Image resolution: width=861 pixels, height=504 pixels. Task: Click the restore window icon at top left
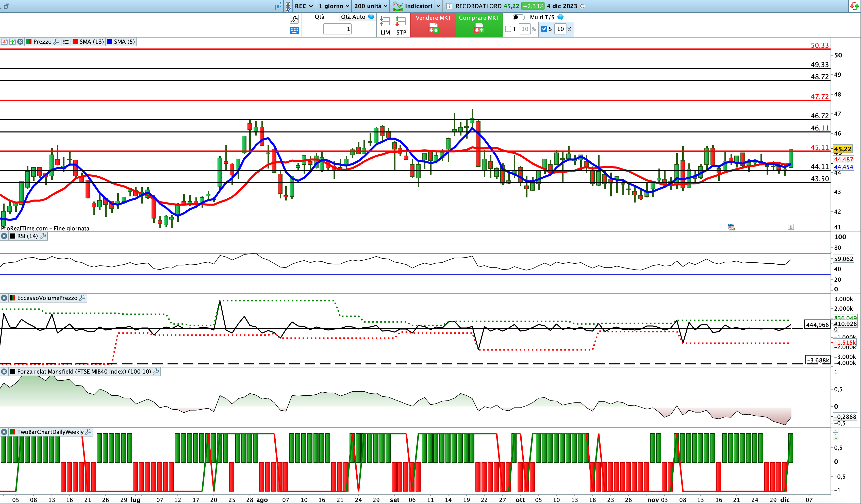click(x=7, y=6)
